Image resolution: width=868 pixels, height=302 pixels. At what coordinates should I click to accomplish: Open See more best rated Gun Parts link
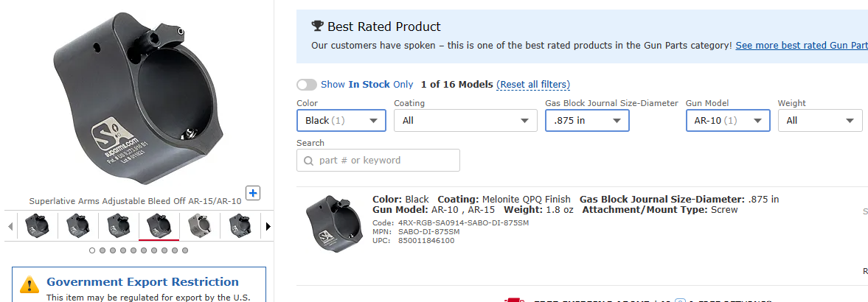[x=802, y=46]
